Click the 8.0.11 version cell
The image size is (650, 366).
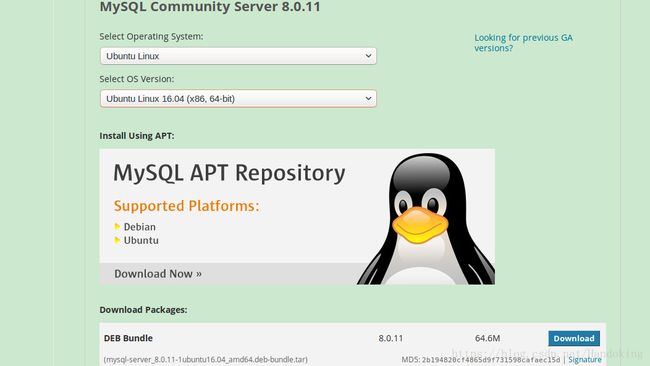390,338
